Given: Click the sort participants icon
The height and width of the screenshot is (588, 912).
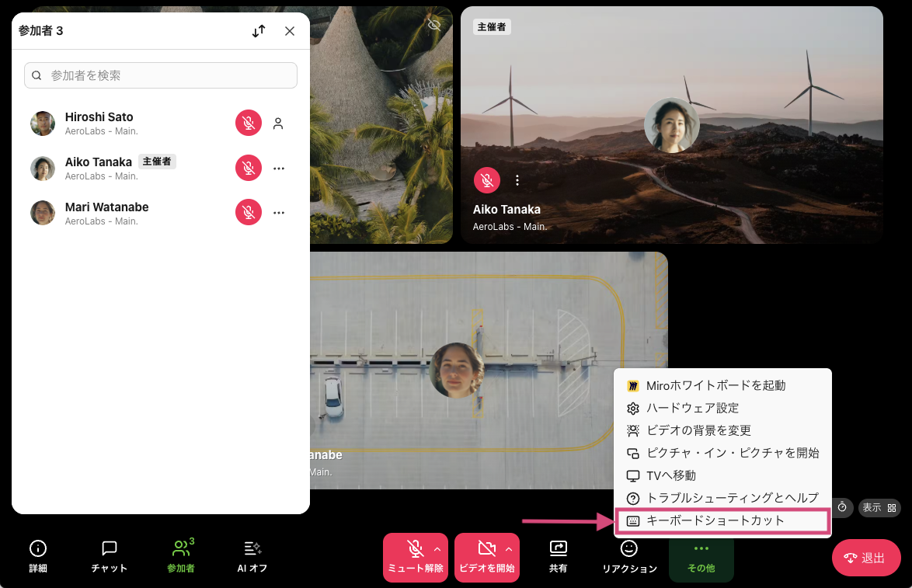Looking at the screenshot, I should [258, 31].
